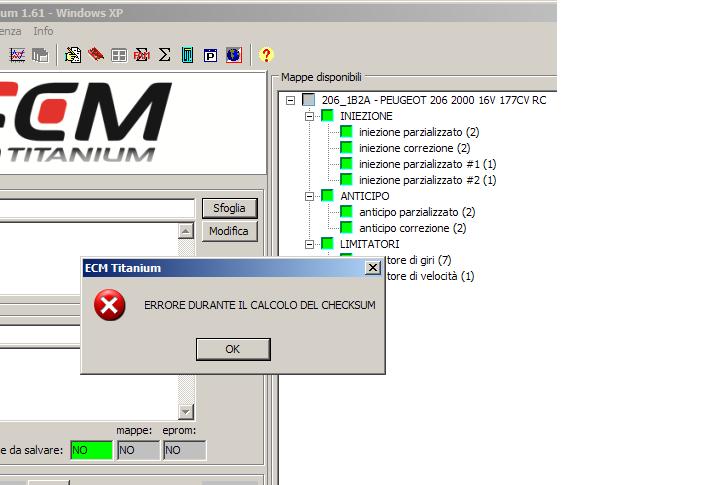Screen dimensions: 720x485
Task: Click green square beside iniezione parzializzato (2)
Action: click(x=346, y=132)
